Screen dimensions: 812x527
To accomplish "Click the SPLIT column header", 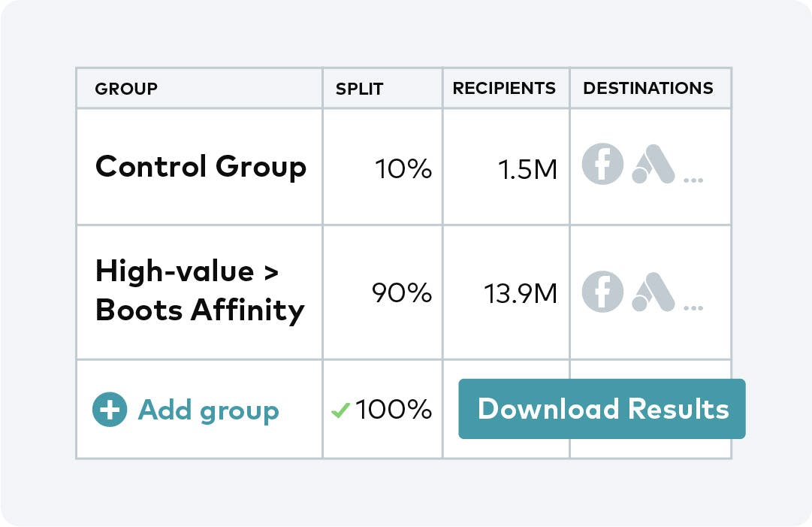I will point(359,89).
